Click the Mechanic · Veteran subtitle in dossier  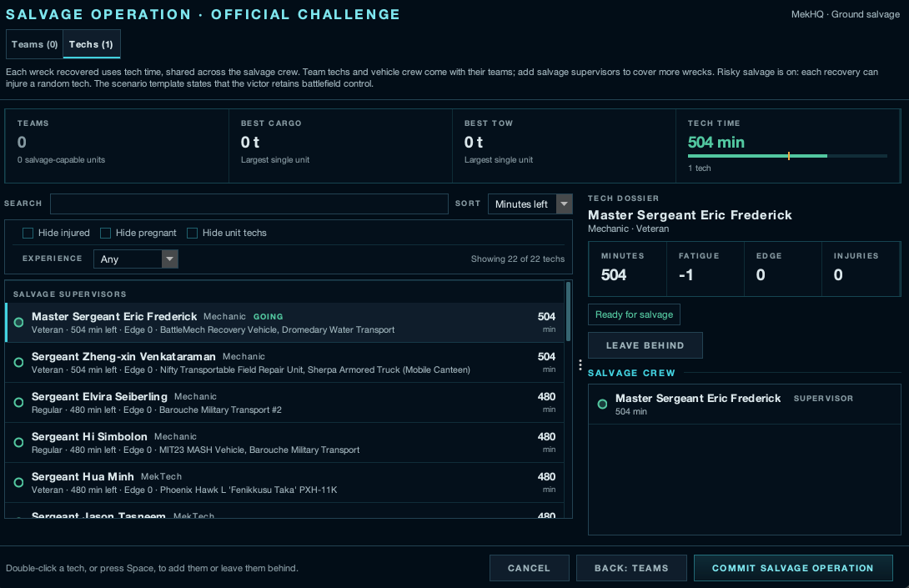click(x=629, y=229)
